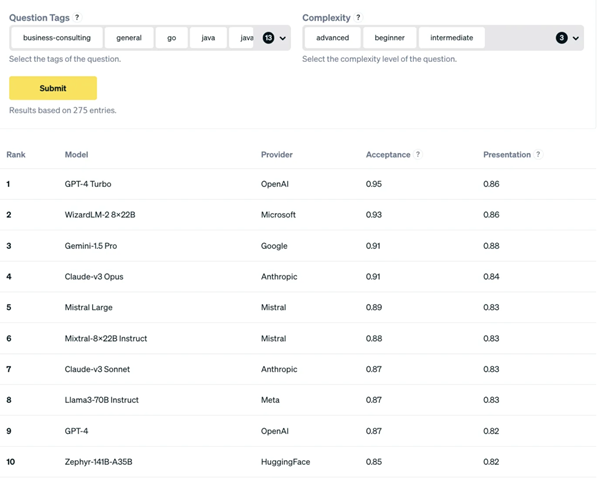Toggle the go tag chip
600x478 pixels.
click(x=172, y=38)
